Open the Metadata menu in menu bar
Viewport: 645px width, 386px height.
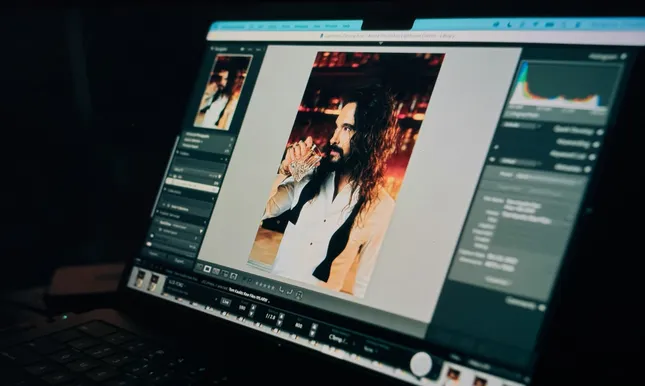tap(301, 26)
